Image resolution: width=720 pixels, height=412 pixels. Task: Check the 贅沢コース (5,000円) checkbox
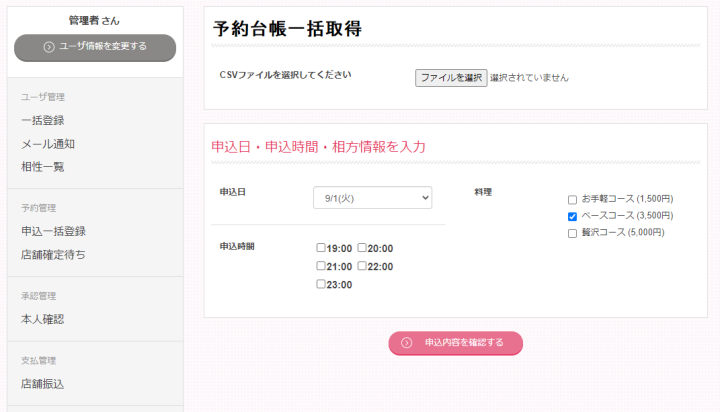[572, 233]
